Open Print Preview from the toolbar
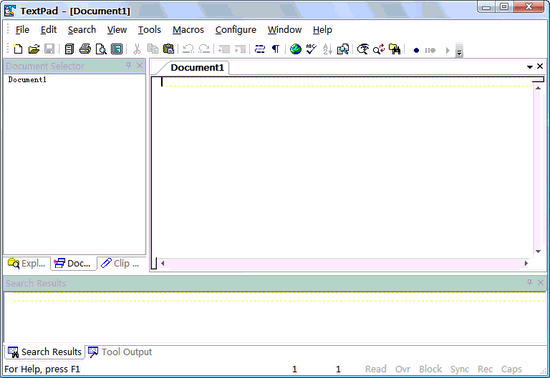The height and width of the screenshot is (378, 550). click(101, 49)
